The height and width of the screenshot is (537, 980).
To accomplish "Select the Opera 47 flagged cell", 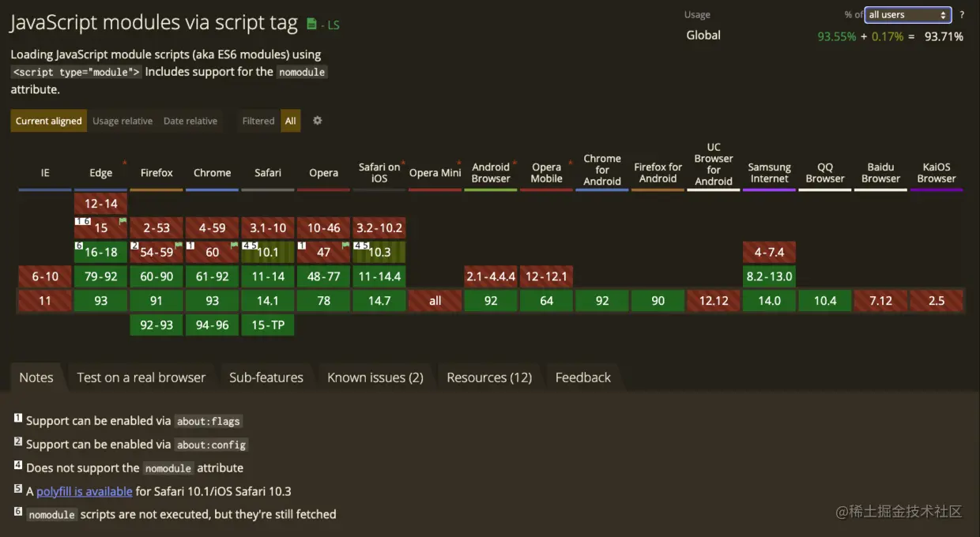I will click(x=323, y=252).
